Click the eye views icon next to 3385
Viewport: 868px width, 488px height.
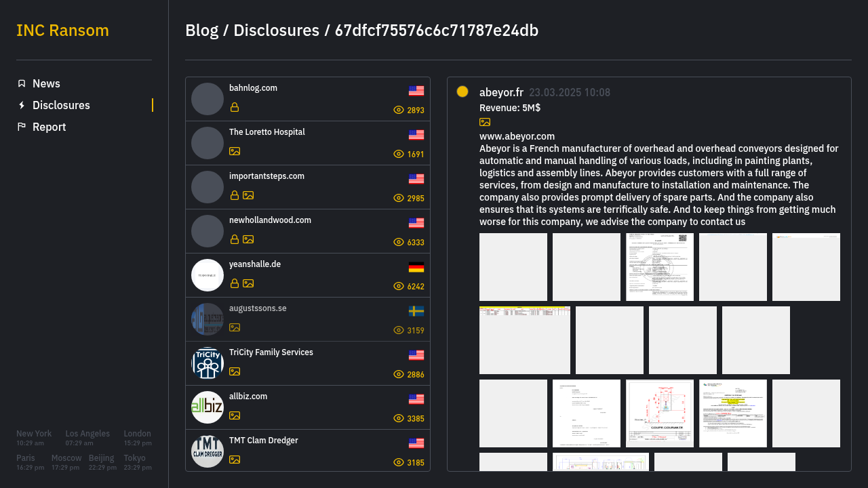pos(399,418)
